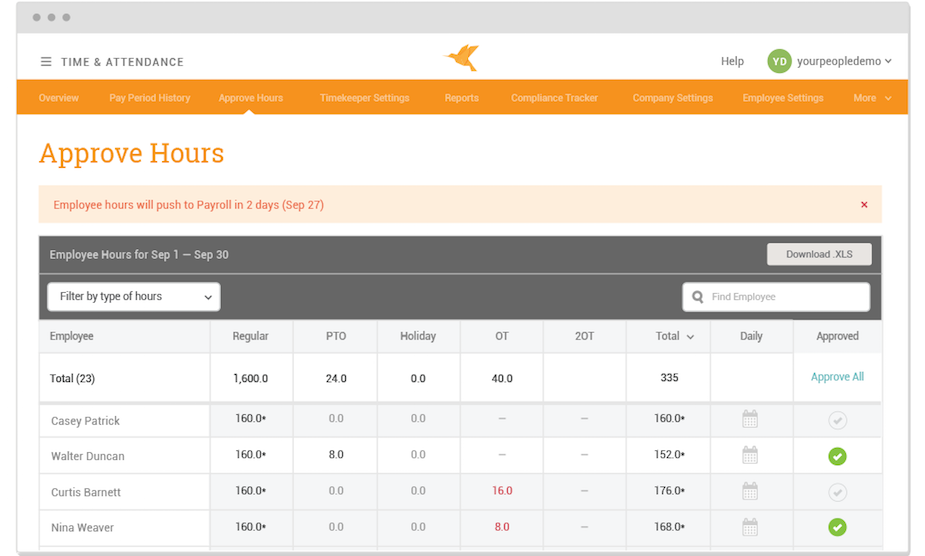Screen dimensions: 925x556
Task: Click the OT column header
Action: [501, 336]
